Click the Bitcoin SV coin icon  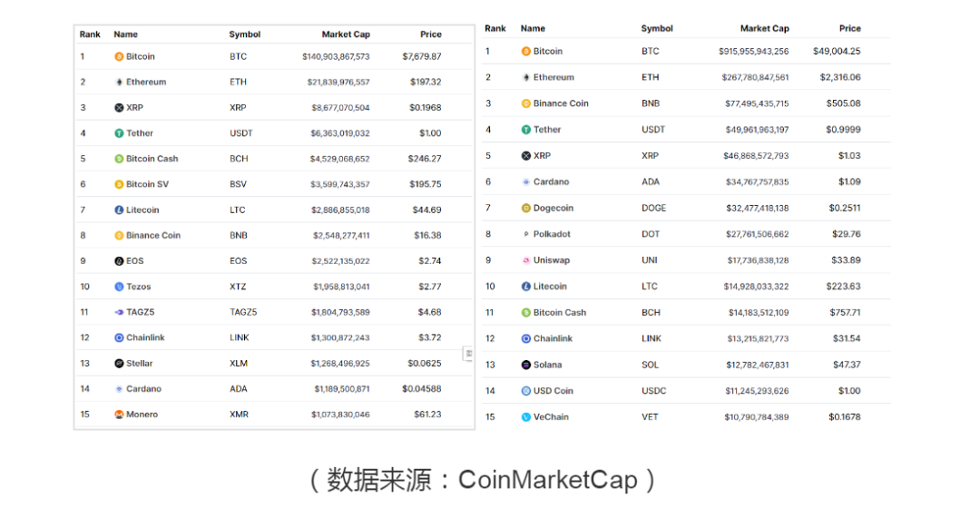[x=119, y=184]
